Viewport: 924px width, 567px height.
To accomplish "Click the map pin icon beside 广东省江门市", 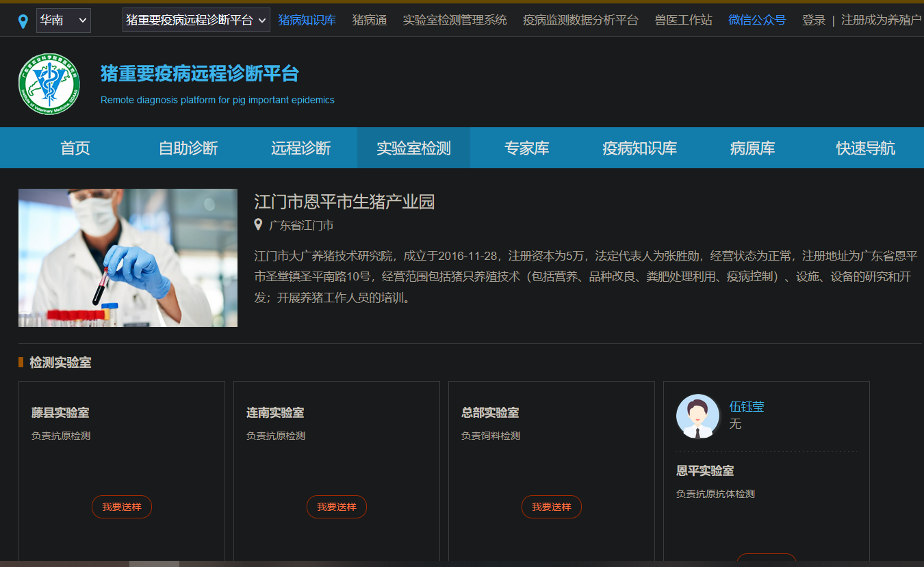I will [x=258, y=224].
